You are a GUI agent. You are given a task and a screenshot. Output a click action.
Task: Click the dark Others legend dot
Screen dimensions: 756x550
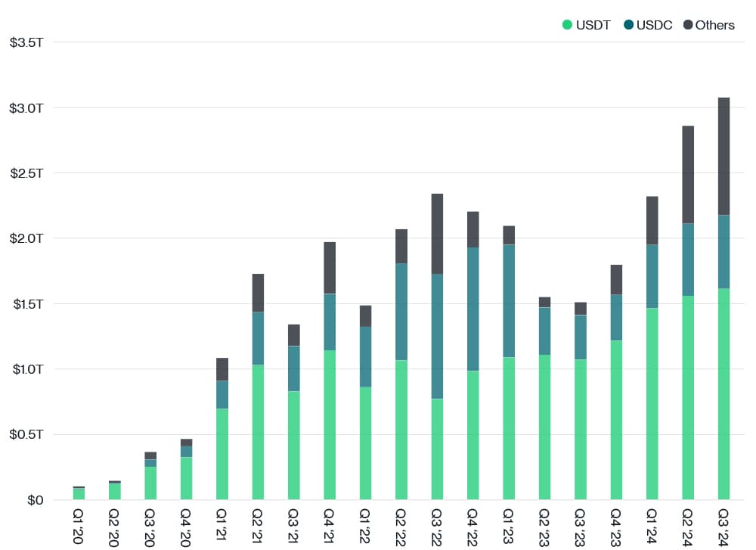687,25
